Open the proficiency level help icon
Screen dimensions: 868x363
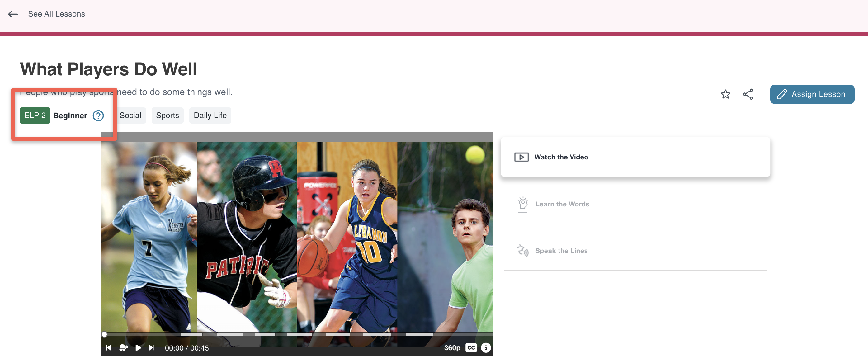point(98,115)
